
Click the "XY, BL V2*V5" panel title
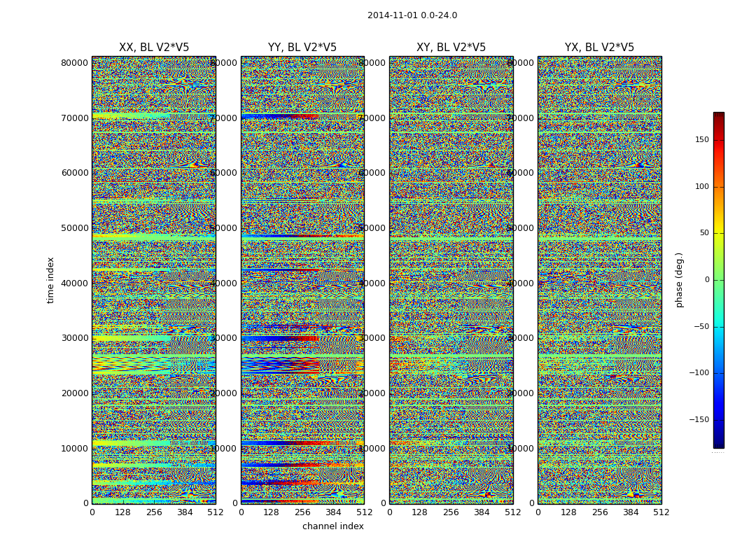tap(451, 48)
